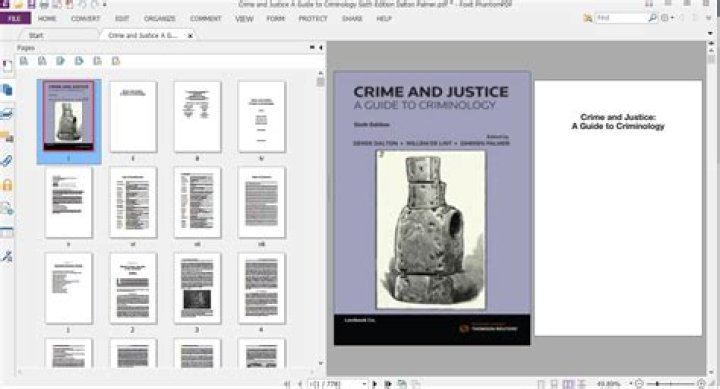Click the Pages panel vertical scrollbar thumb
Screen dimensions: 720x389
click(x=321, y=82)
